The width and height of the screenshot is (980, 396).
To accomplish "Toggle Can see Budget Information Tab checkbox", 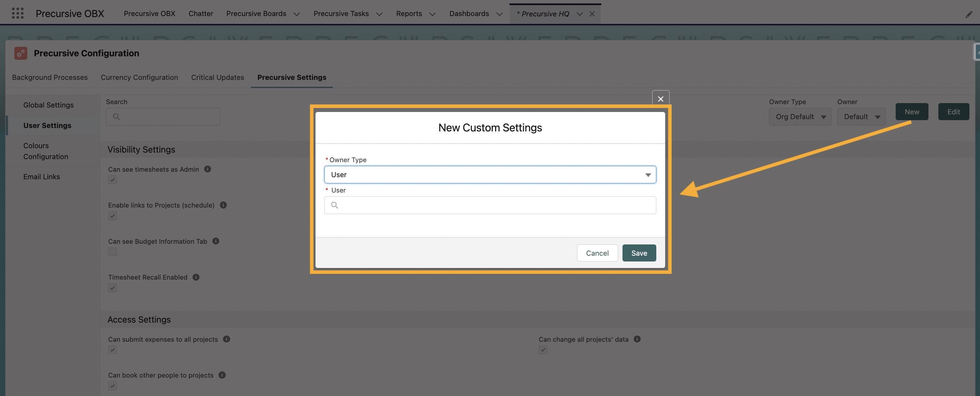I will tap(112, 252).
